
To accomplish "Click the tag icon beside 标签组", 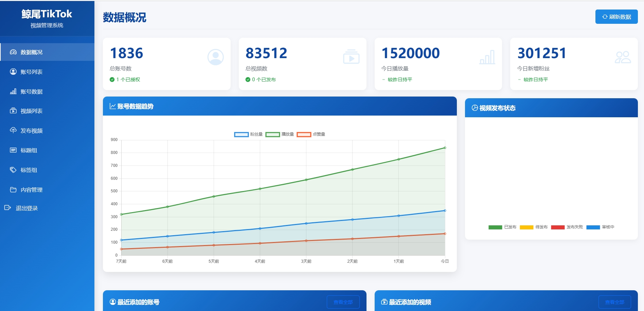I will [x=13, y=170].
